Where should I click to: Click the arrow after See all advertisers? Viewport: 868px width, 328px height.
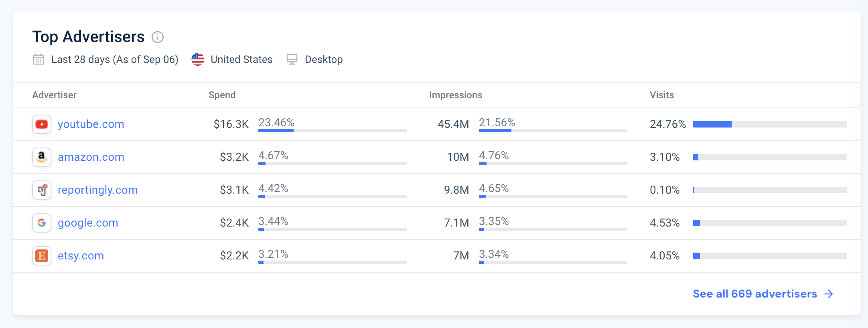click(829, 294)
